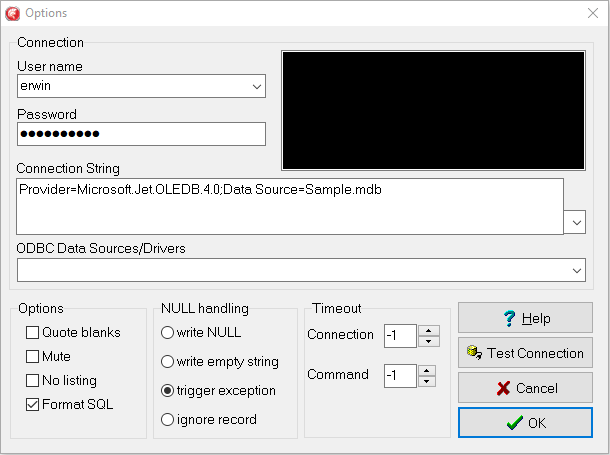The width and height of the screenshot is (610, 455).
Task: Uncheck the Format SQL checkbox
Action: 33,405
